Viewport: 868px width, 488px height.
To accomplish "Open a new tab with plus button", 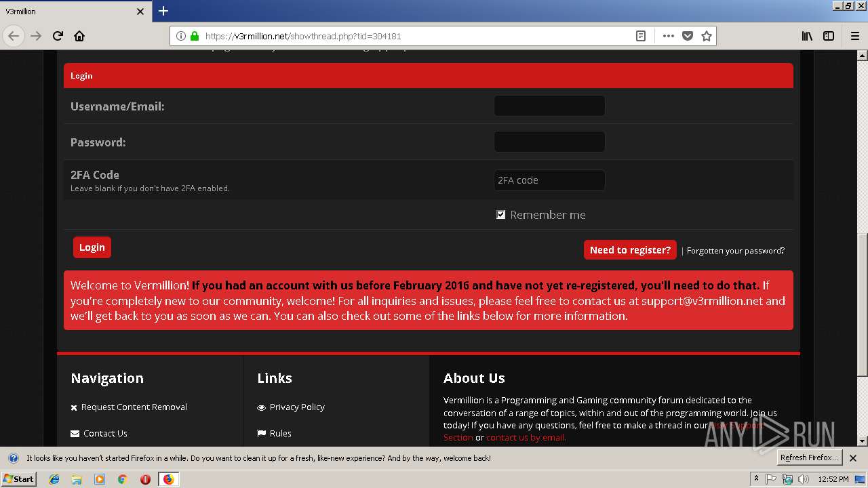I will [163, 11].
